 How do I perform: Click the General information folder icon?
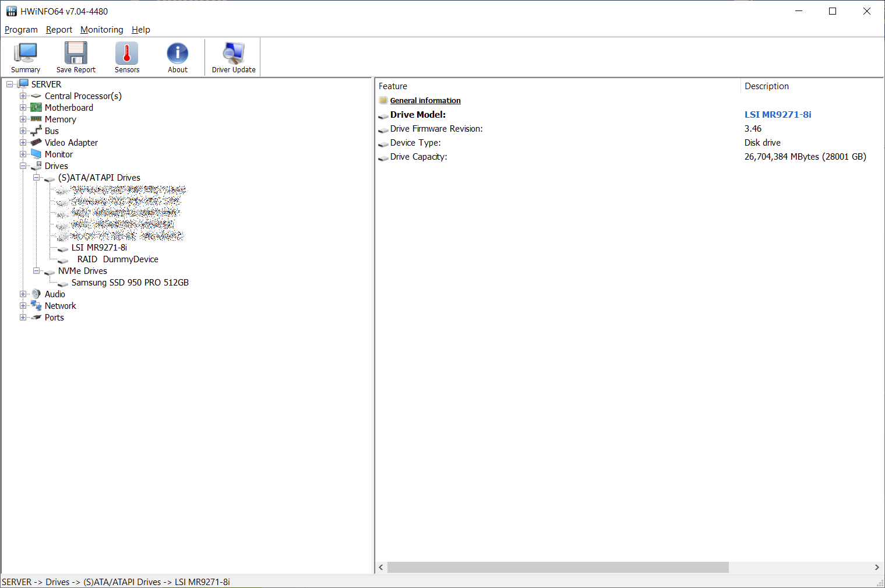click(x=383, y=100)
